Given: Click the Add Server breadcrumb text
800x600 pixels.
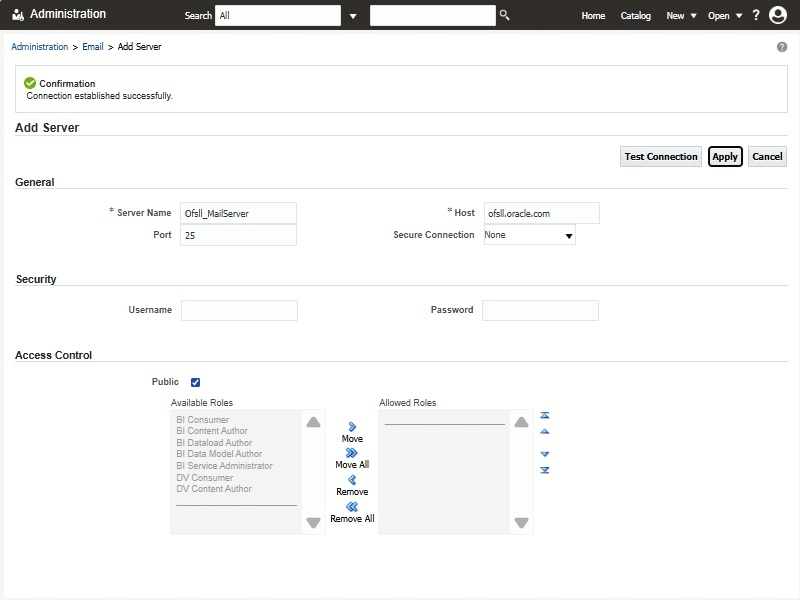Looking at the screenshot, I should click(x=139, y=47).
